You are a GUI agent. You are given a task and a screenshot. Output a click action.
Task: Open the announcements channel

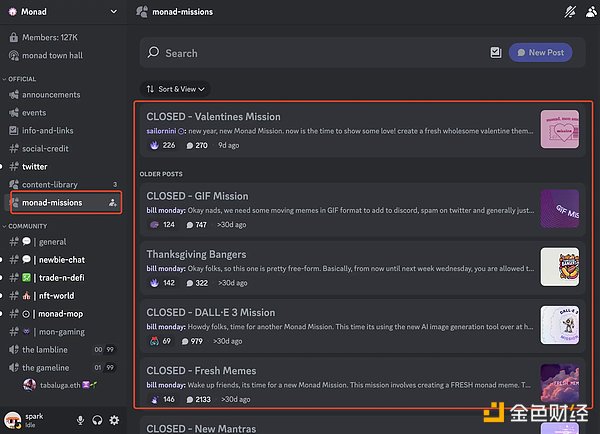click(x=51, y=96)
